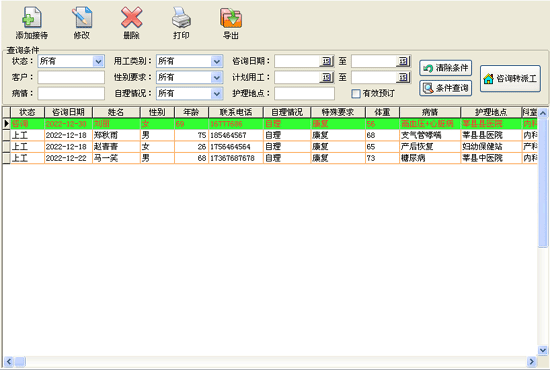Click the 删除 red X delete icon
550x370 pixels.
click(x=131, y=17)
